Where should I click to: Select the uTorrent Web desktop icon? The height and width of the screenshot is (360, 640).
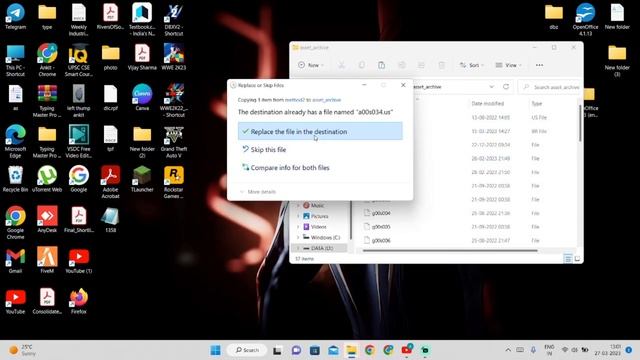coord(47,179)
